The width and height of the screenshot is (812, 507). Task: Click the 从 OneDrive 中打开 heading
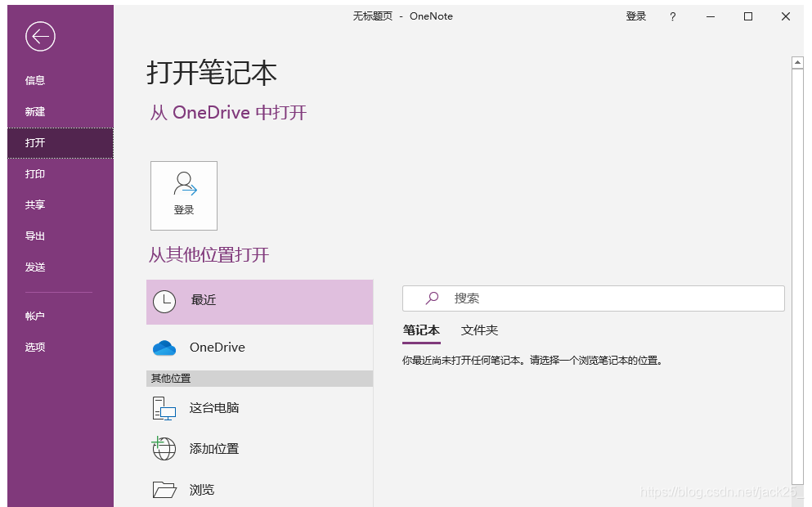point(228,113)
